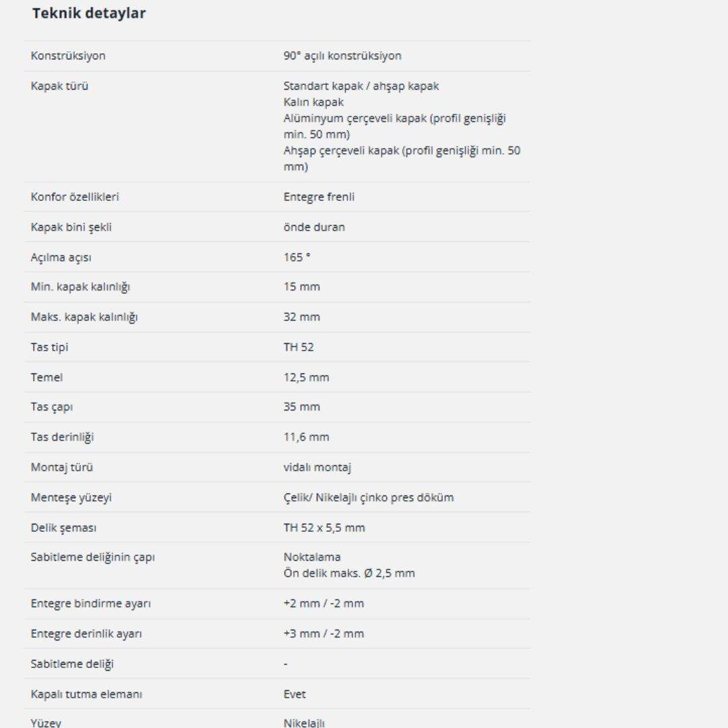Select the "32 mm" maximum thickness value

[x=302, y=317]
